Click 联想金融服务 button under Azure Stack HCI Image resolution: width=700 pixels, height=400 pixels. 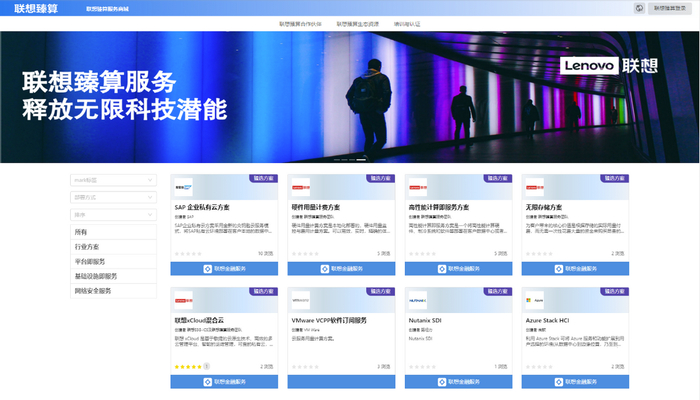(575, 382)
